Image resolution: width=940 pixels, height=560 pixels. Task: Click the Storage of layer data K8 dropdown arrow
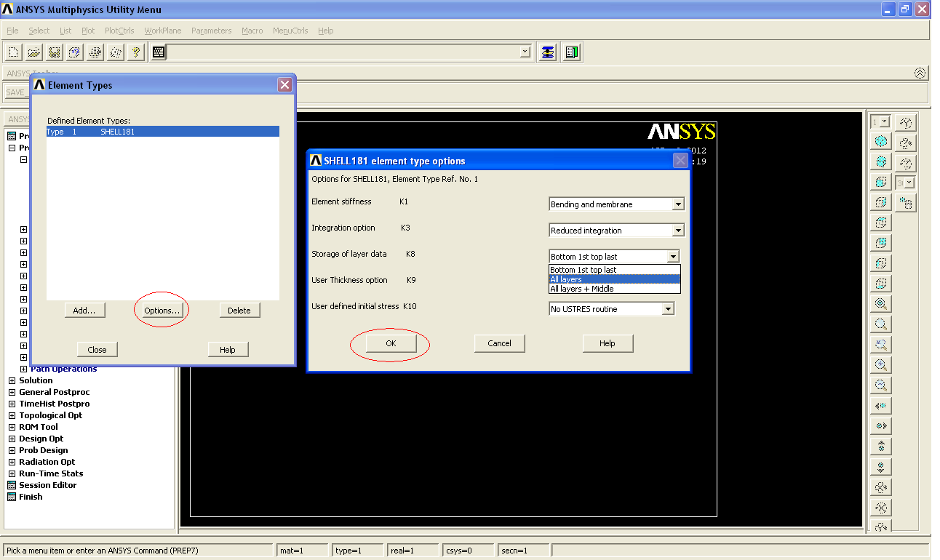[x=673, y=257]
